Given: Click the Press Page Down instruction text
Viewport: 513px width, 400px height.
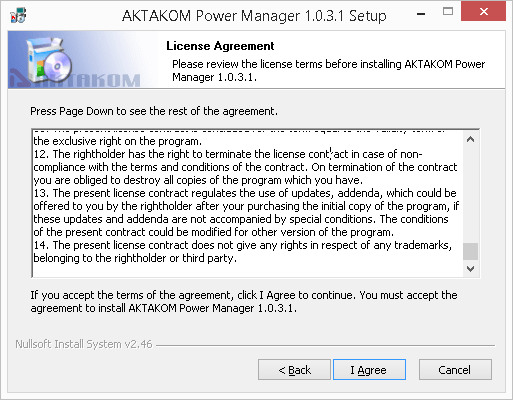Looking at the screenshot, I should [154, 111].
